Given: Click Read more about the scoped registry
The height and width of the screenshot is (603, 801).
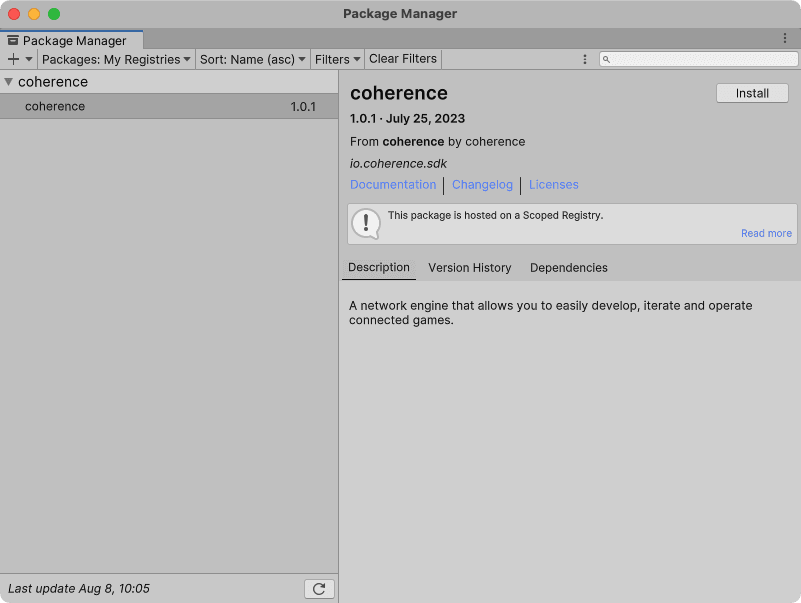Looking at the screenshot, I should tap(765, 233).
